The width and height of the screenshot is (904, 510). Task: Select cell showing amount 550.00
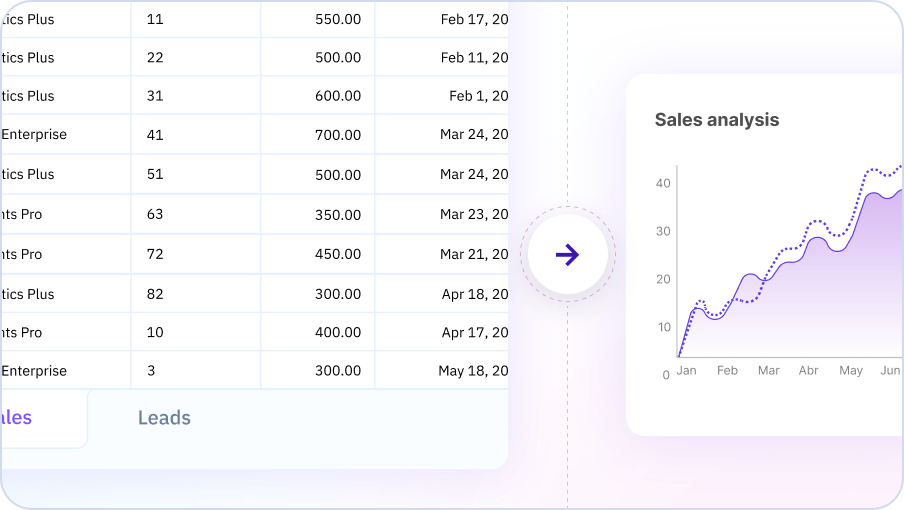tap(318, 19)
